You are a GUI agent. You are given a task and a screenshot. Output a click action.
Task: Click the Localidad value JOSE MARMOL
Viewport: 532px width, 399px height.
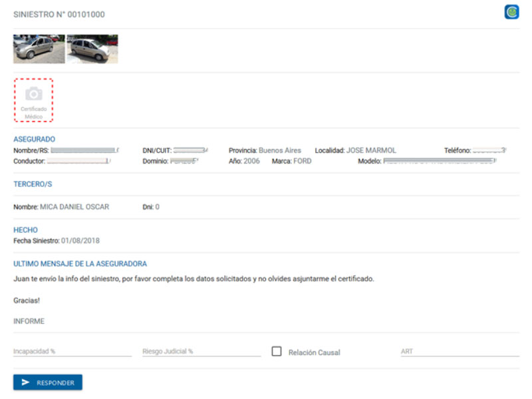click(371, 150)
